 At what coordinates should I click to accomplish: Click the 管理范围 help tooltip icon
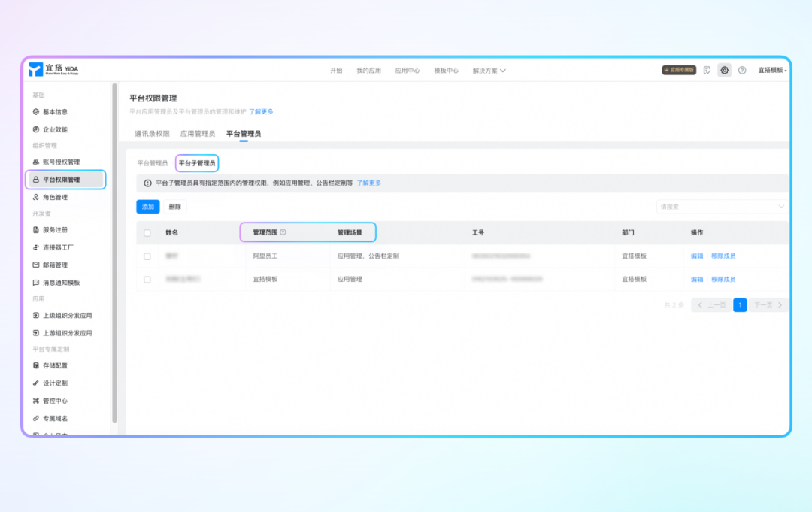tap(283, 232)
